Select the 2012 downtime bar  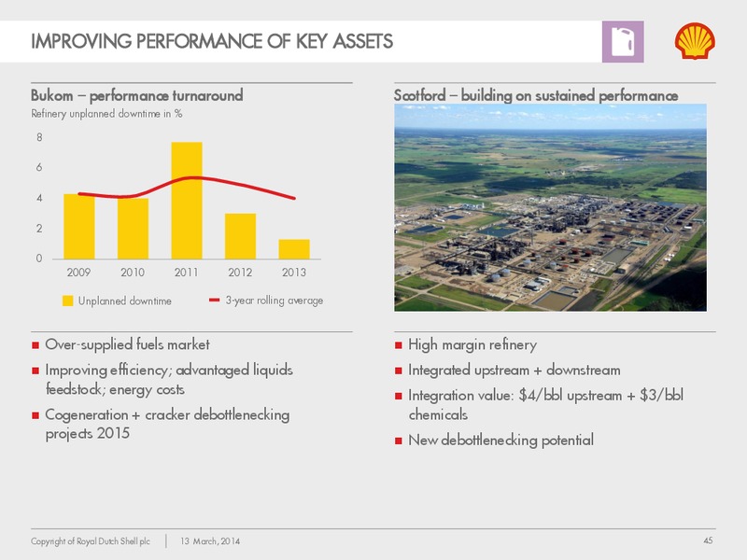(x=241, y=236)
